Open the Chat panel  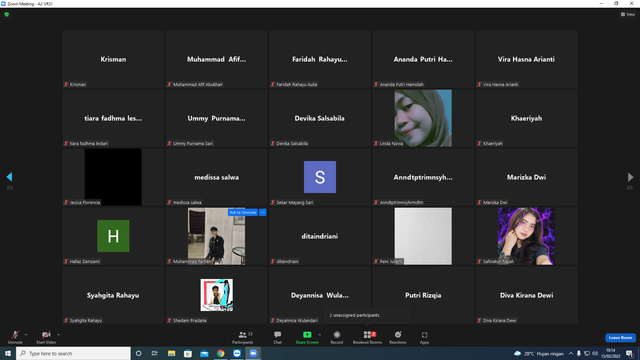pyautogui.click(x=278, y=337)
